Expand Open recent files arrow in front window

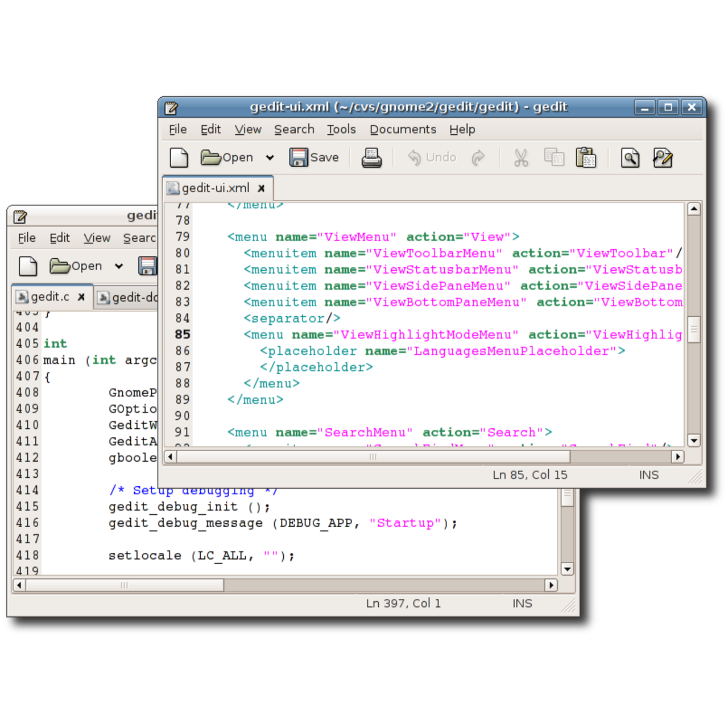pos(270,158)
